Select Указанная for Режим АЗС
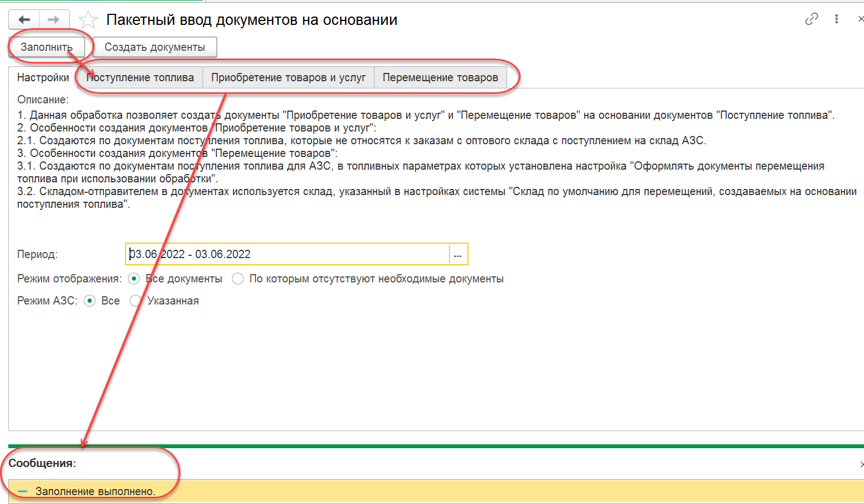 tap(136, 301)
